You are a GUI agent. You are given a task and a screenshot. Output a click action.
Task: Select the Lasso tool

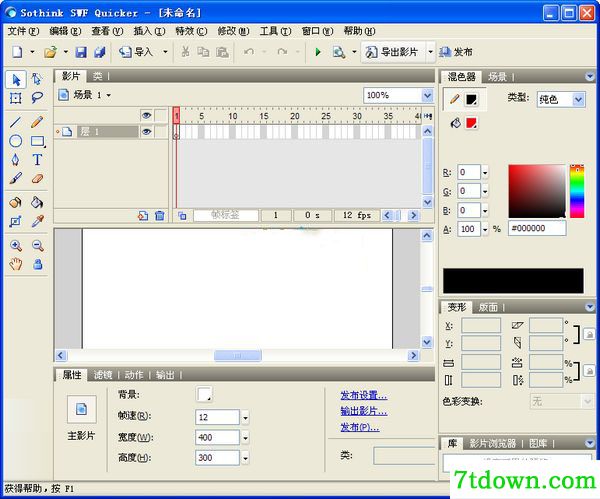point(37,98)
